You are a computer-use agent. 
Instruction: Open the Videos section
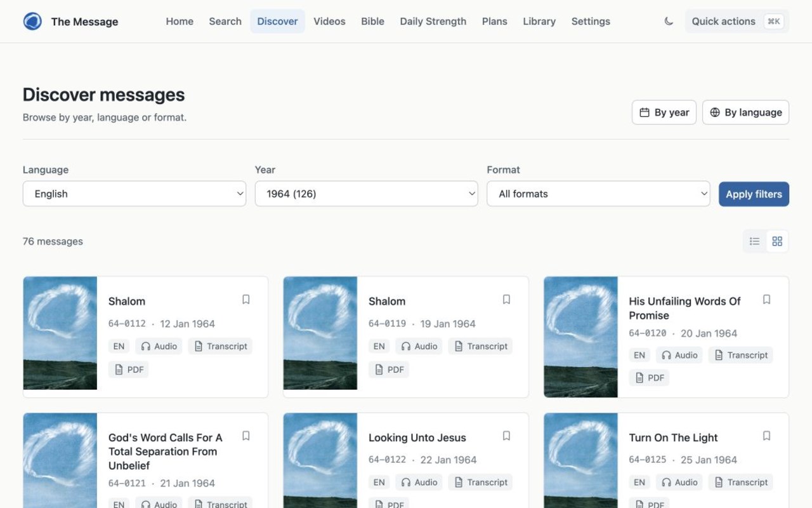[329, 22]
